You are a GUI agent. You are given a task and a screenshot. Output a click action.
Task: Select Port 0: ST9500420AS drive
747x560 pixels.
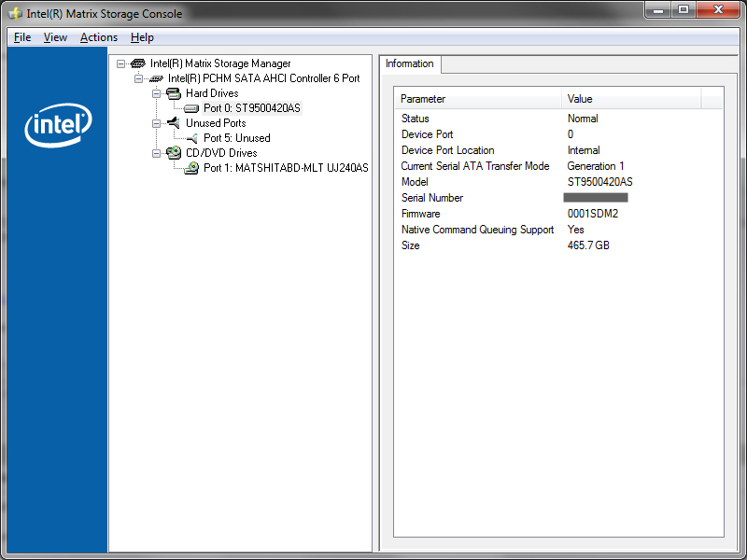pos(251,108)
